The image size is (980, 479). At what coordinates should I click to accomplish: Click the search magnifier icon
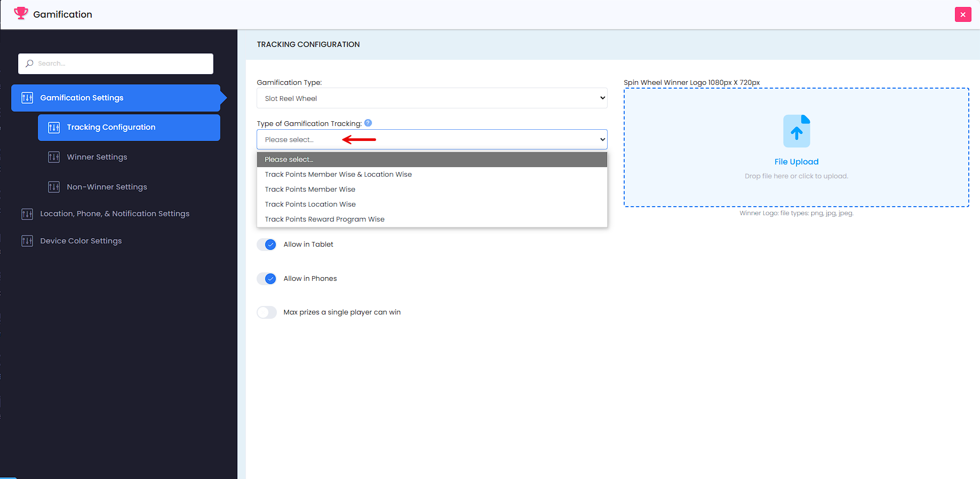29,64
